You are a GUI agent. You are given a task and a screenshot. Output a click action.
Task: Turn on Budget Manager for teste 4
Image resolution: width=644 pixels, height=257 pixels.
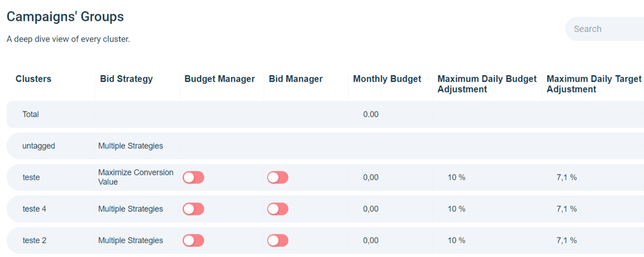pos(193,209)
